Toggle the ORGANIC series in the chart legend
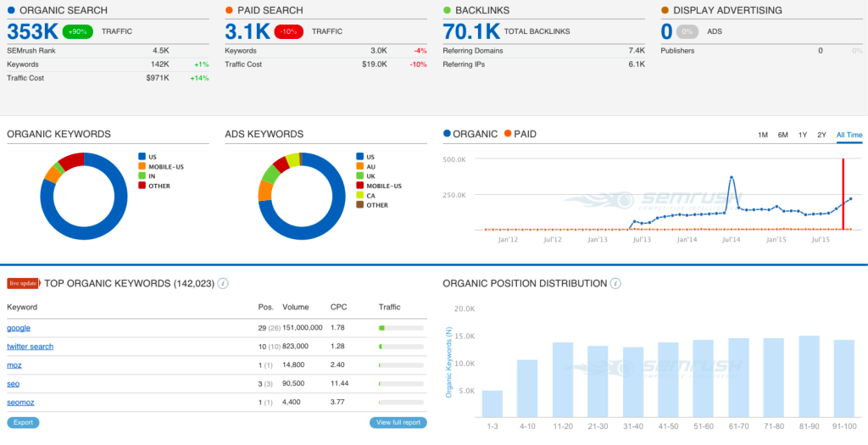 (469, 134)
